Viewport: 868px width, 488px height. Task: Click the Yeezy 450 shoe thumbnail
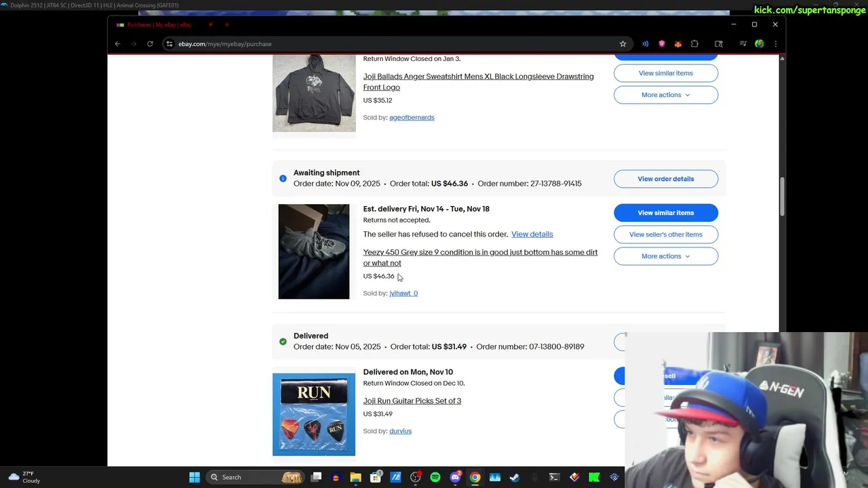[x=314, y=251]
